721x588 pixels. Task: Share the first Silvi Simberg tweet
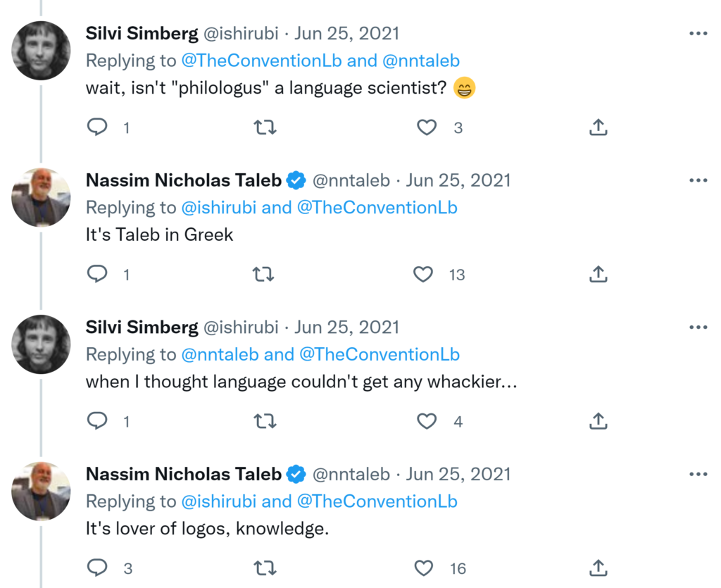[598, 127]
